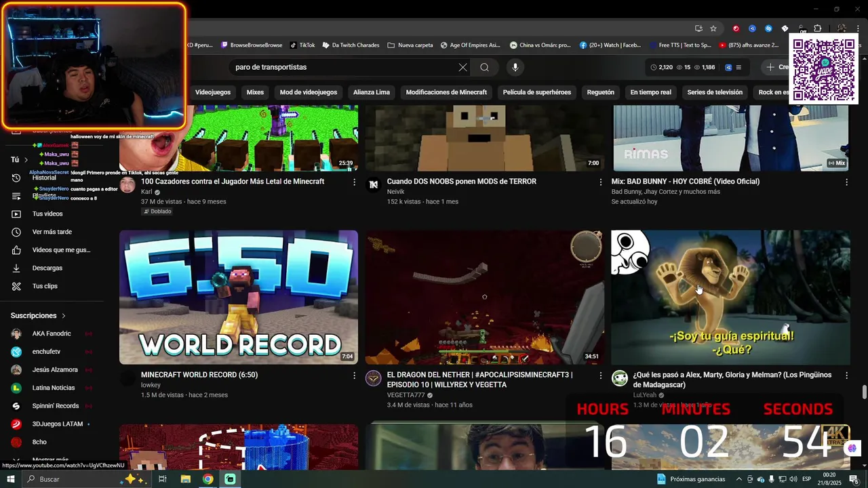Open LuLYeah channel avatar

620,378
